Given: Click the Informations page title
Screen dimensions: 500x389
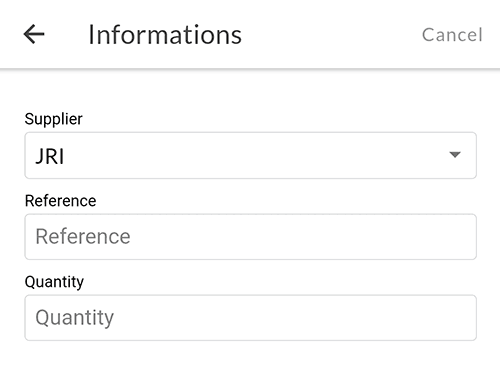Looking at the screenshot, I should coord(165,35).
